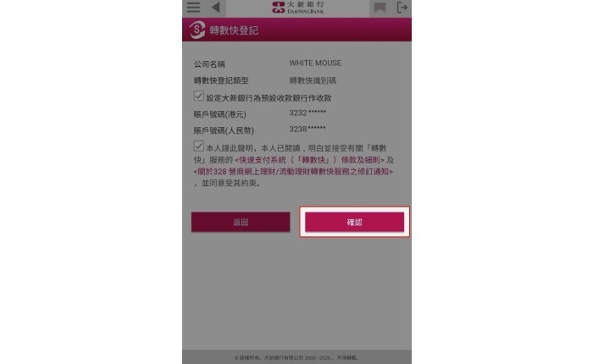Click the WHITE MOUSE company name
This screenshot has height=364, width=593.
click(x=315, y=63)
